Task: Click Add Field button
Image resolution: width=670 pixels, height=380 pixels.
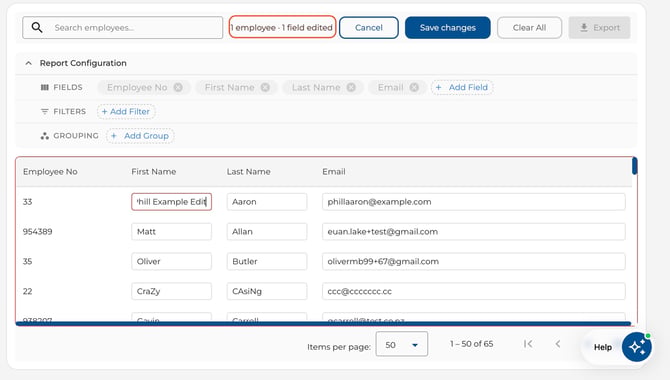Action: point(462,87)
